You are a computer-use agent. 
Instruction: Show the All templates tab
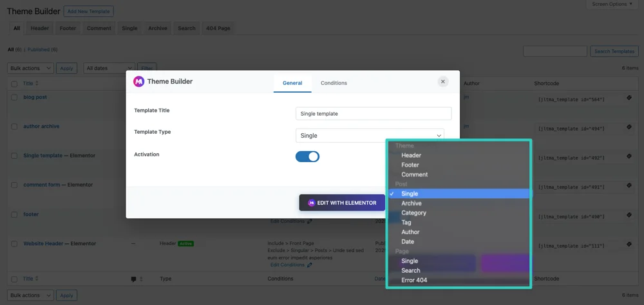coord(17,28)
